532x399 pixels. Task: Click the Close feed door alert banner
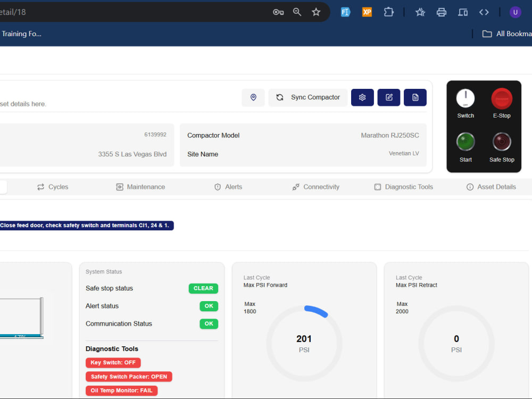[x=87, y=226]
